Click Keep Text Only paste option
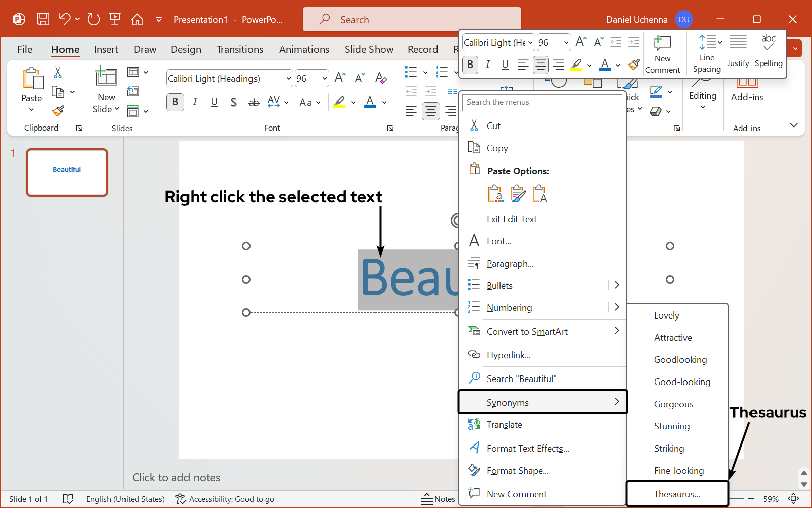This screenshot has height=508, width=812. click(539, 194)
